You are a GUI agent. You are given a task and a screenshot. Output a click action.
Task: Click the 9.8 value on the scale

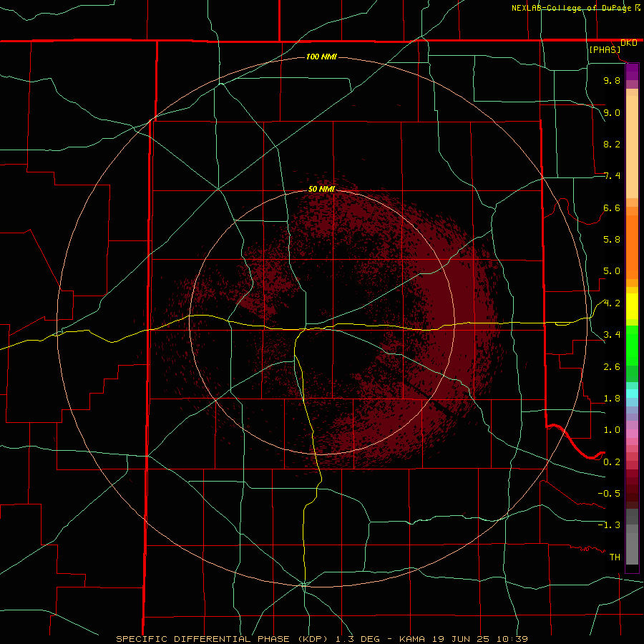(612, 80)
